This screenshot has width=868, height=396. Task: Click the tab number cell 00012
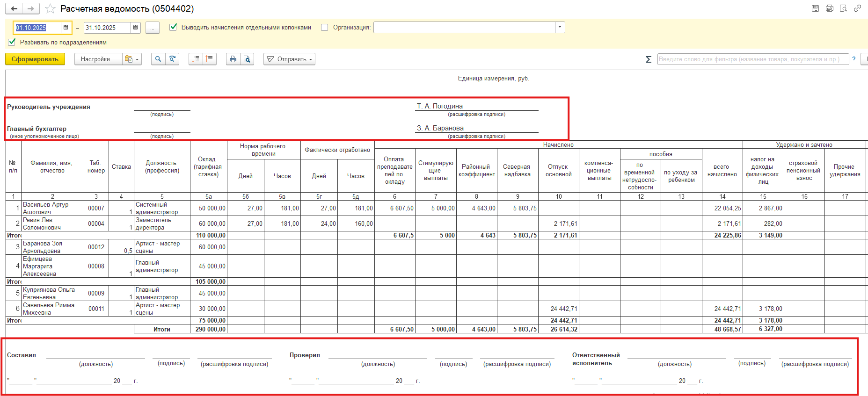click(96, 247)
